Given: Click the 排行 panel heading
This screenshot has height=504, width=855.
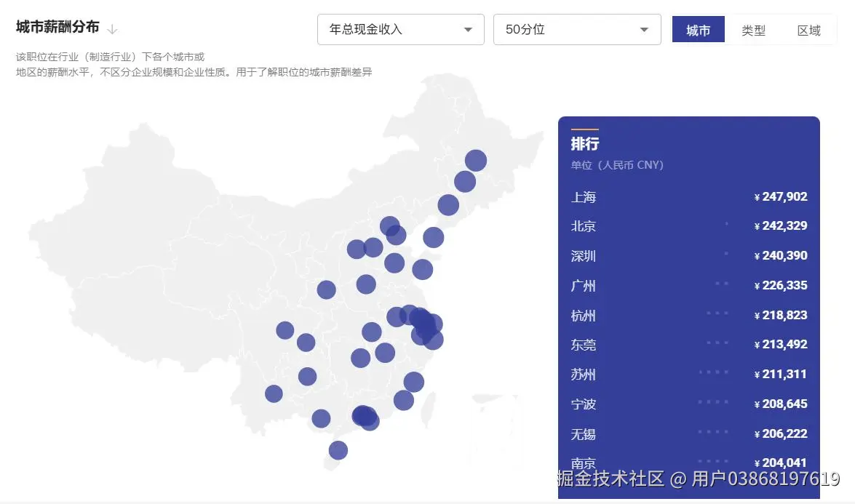Looking at the screenshot, I should (584, 144).
